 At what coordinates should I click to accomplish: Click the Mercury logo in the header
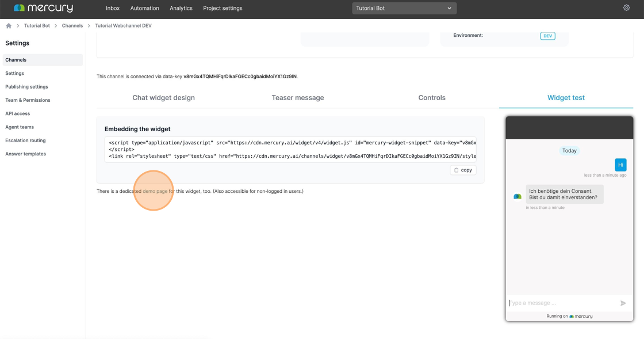43,8
